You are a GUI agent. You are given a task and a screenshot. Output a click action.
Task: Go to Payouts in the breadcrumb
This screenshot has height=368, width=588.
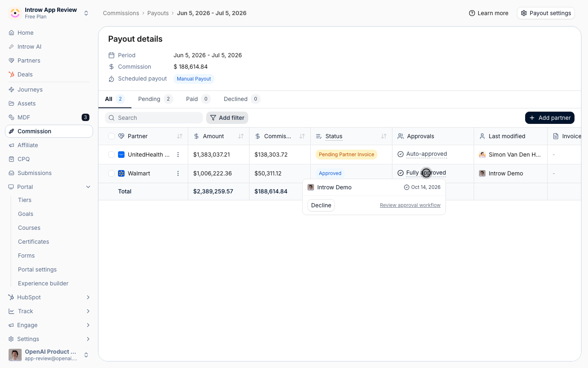click(158, 13)
